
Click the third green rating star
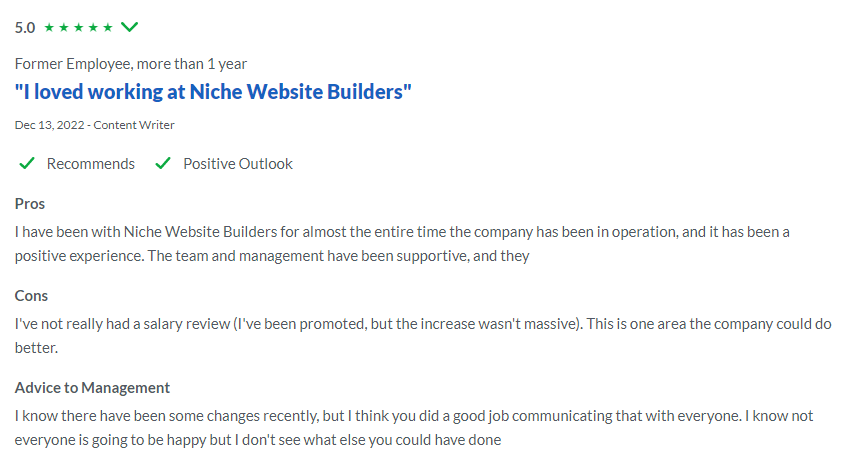79,27
